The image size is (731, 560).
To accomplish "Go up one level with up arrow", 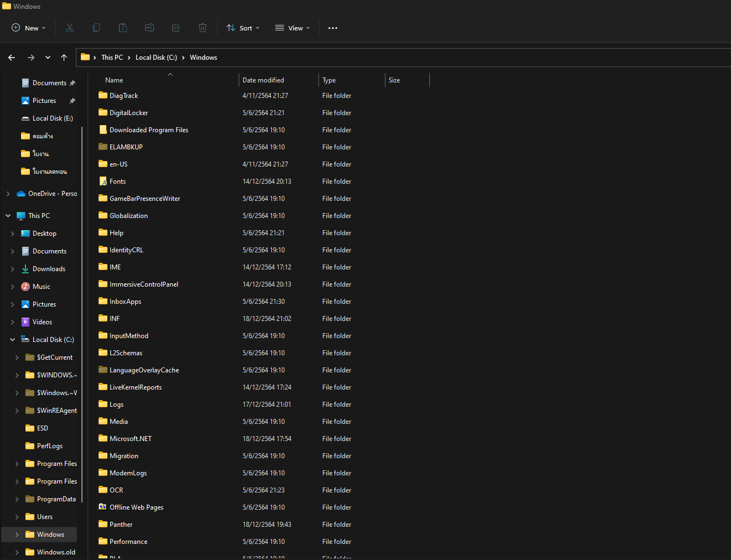I will click(64, 58).
